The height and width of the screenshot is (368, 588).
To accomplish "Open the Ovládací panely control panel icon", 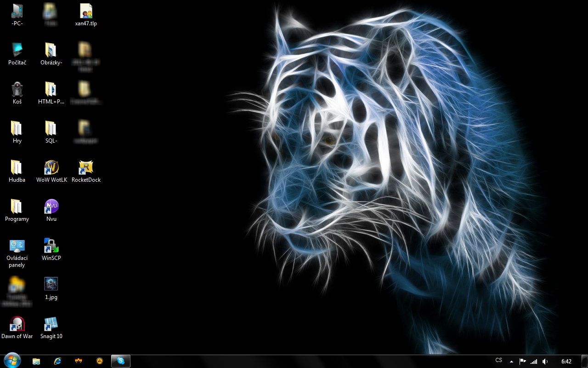I will click(17, 247).
